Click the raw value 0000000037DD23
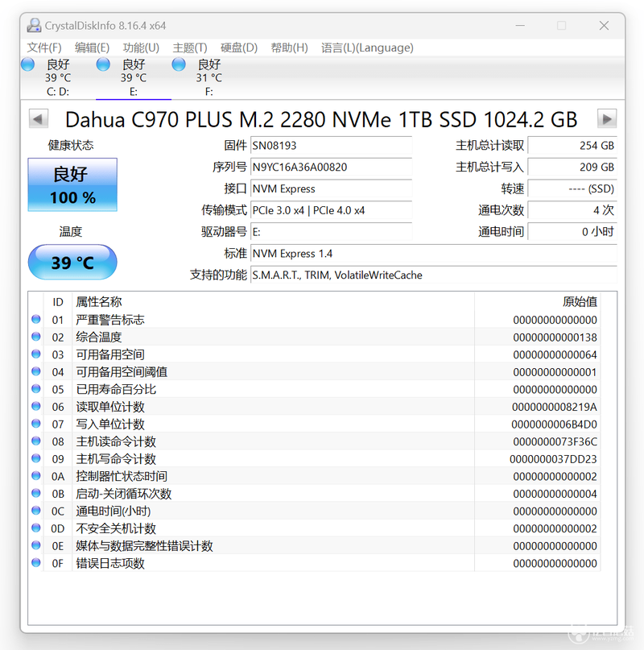 click(x=553, y=459)
